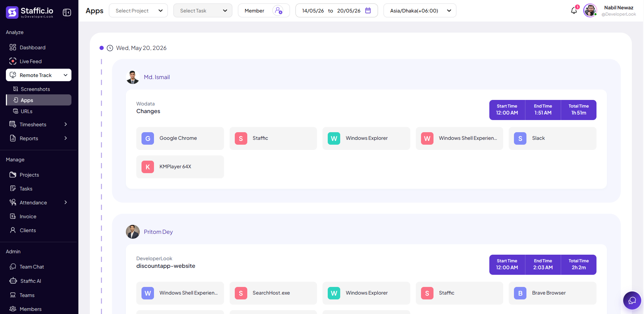Image resolution: width=644 pixels, height=314 pixels.
Task: Expand the Timesheets submenu
Action: [66, 124]
